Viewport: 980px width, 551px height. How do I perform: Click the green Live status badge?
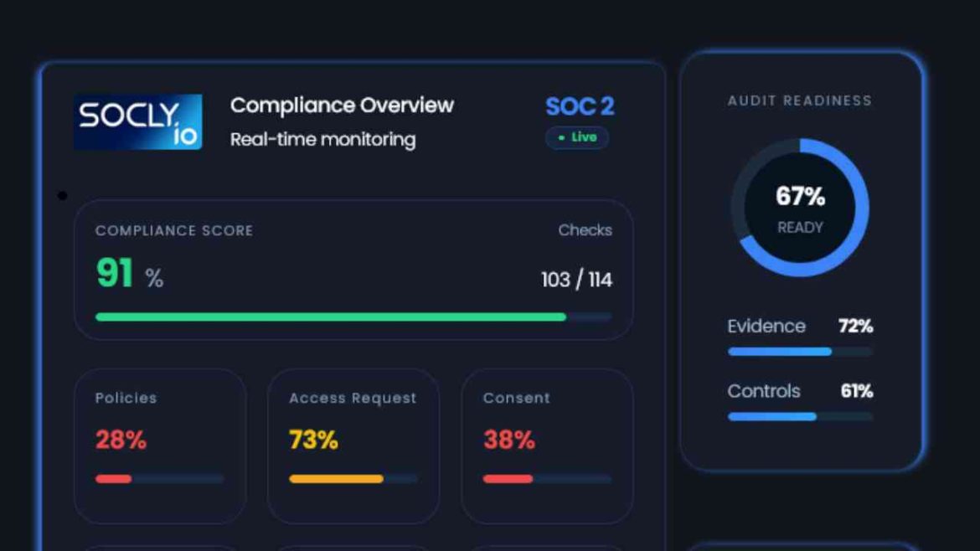pyautogui.click(x=577, y=137)
